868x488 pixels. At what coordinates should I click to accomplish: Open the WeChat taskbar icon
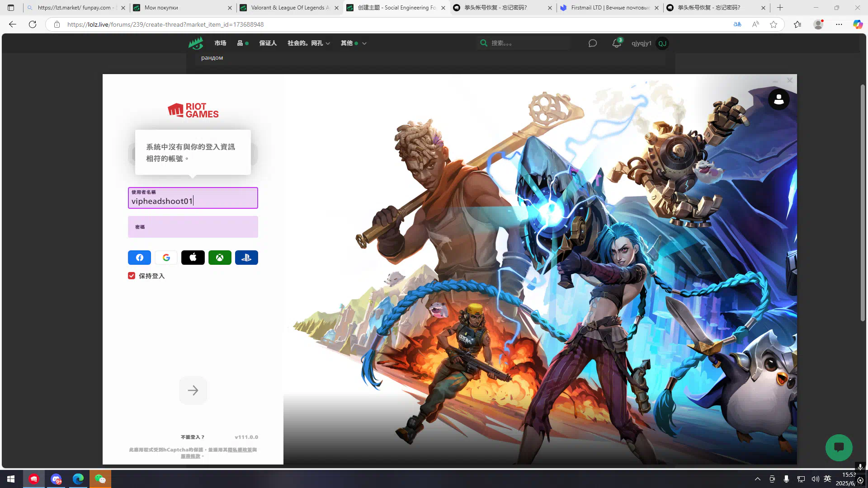click(100, 479)
